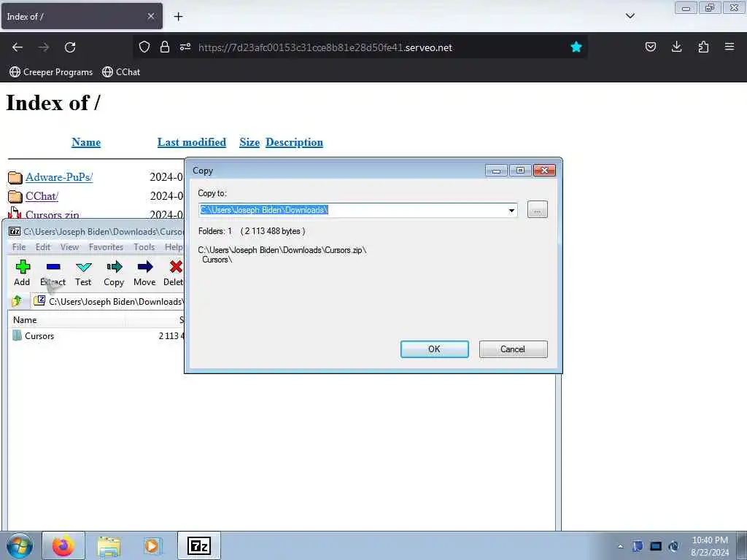
Task: Switch to Firefox on the taskbar
Action: click(63, 545)
